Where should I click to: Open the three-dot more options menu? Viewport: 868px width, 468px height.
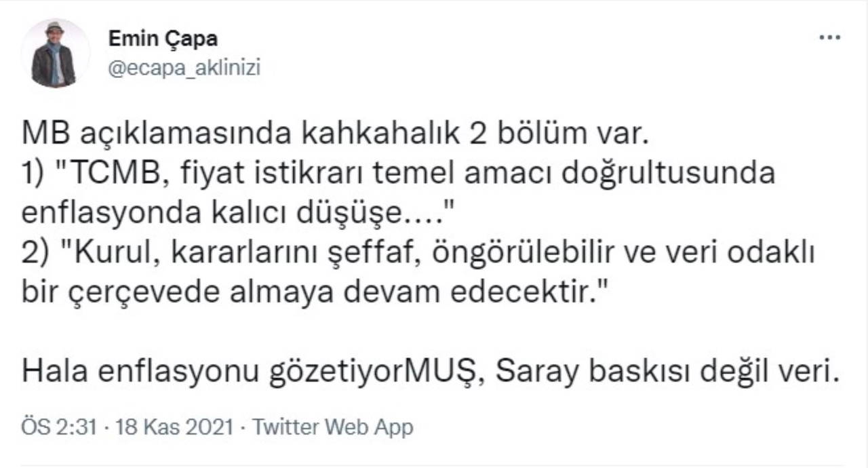[829, 37]
